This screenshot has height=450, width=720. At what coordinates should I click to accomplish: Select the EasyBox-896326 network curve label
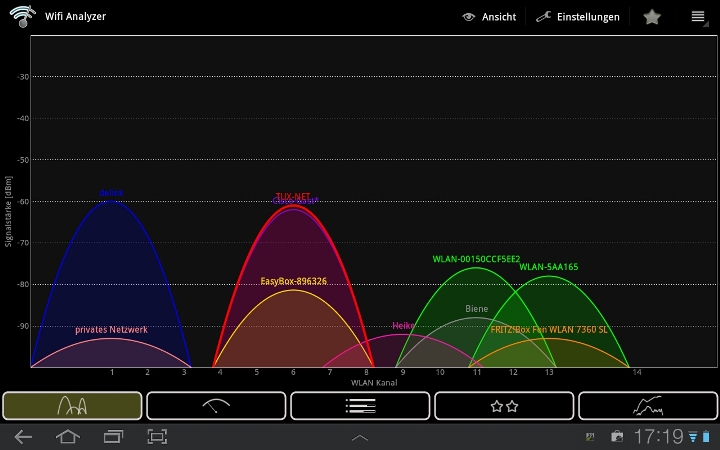tap(294, 282)
